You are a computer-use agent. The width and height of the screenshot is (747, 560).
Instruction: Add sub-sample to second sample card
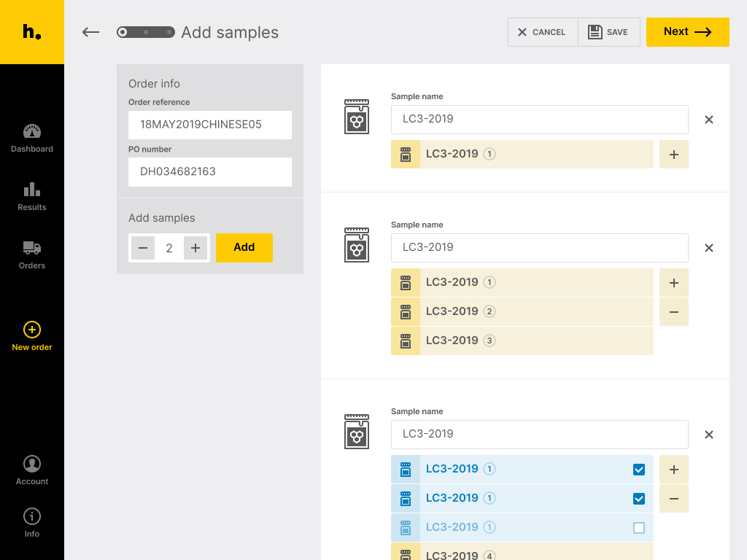[673, 283]
